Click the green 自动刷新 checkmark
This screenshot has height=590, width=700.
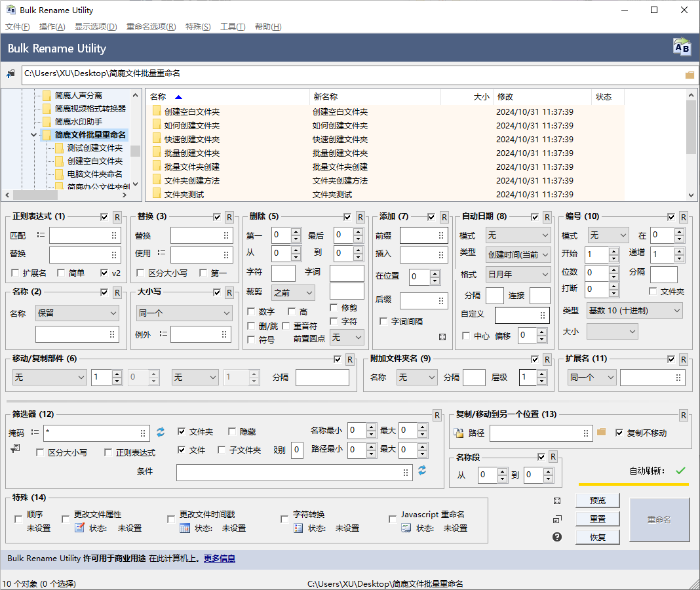coord(680,470)
